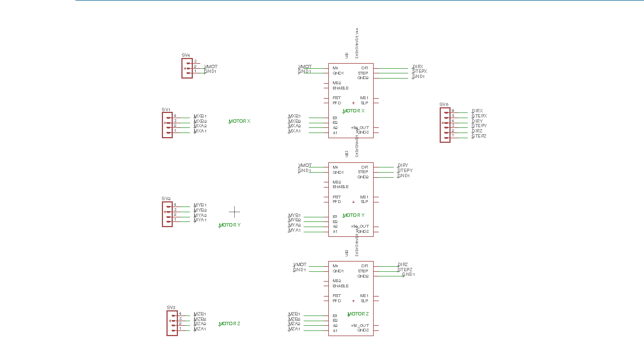This screenshot has width=644, height=343.
Task: Pick the STEPX net label on connector SV6
Action: (x=479, y=116)
